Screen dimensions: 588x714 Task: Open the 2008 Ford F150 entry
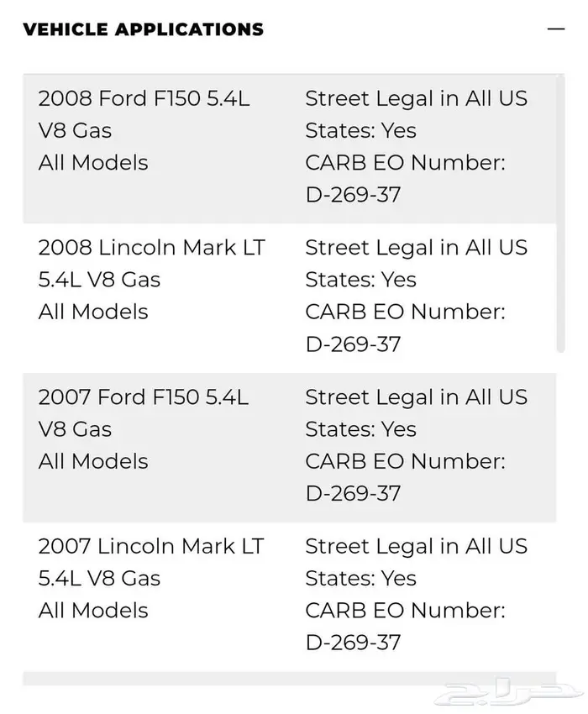coord(144,130)
